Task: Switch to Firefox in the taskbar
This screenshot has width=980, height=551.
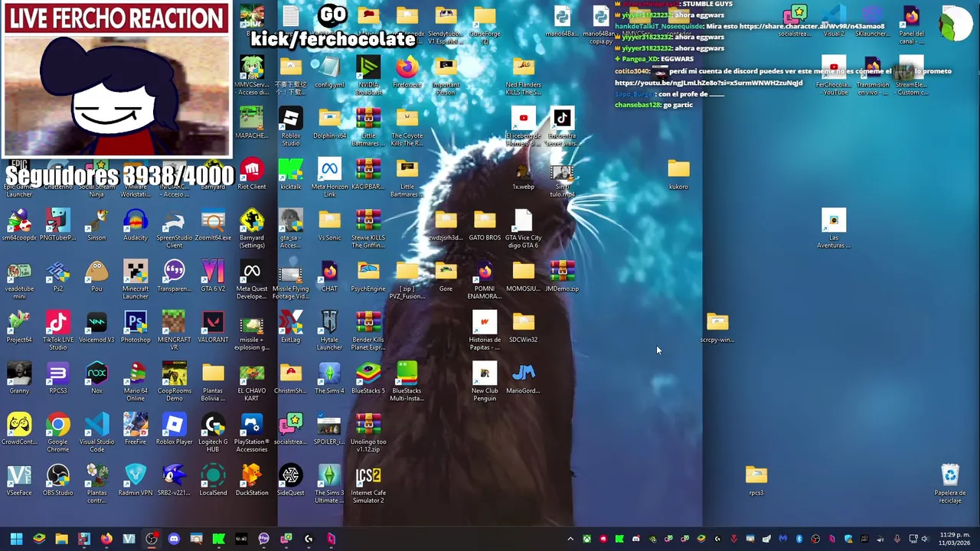Action: (106, 539)
